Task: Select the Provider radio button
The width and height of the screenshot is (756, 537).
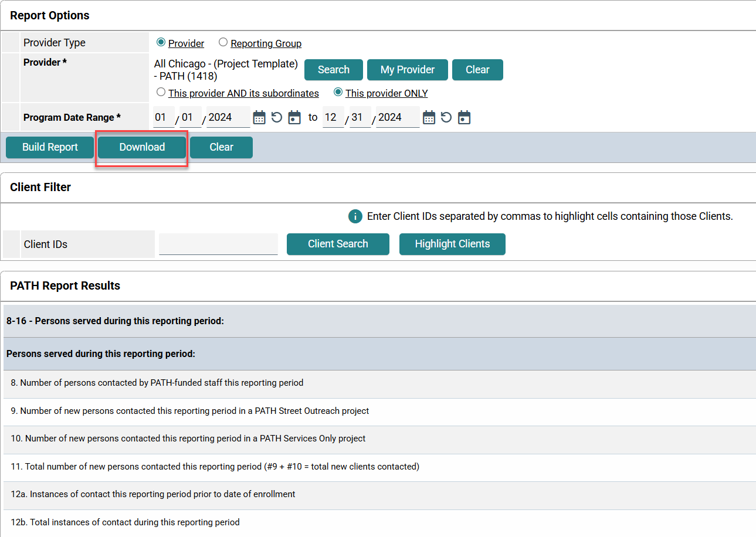Action: pyautogui.click(x=161, y=42)
